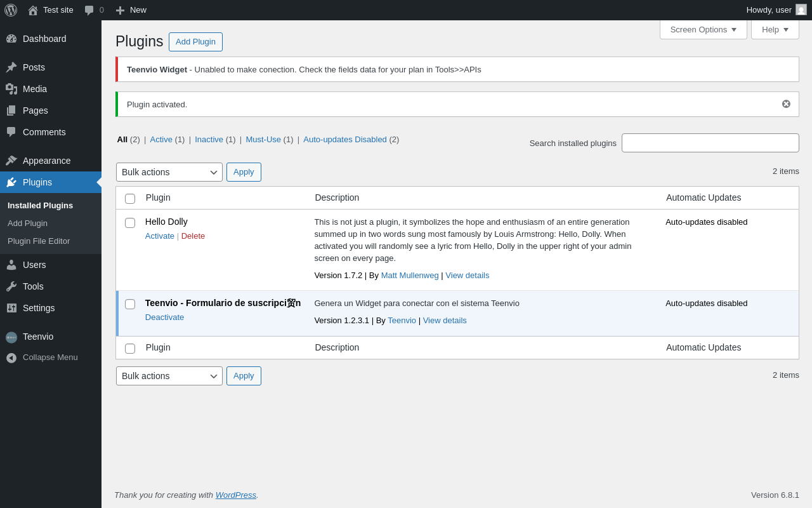The image size is (812, 508).
Task: Click the Pages icon in sidebar
Action: coord(11,110)
